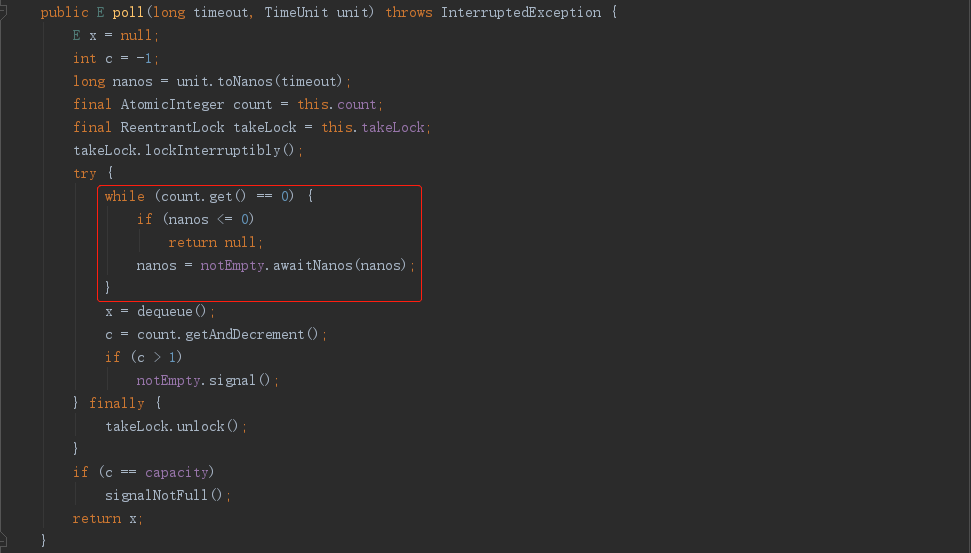Click 'count.get()' in the while condition

pos(204,196)
